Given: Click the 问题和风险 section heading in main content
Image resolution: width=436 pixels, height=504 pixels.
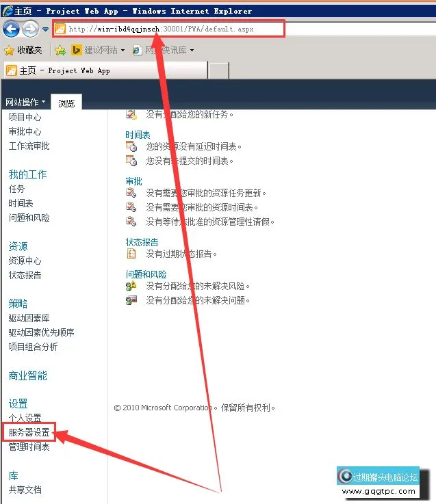Looking at the screenshot, I should point(146,274).
